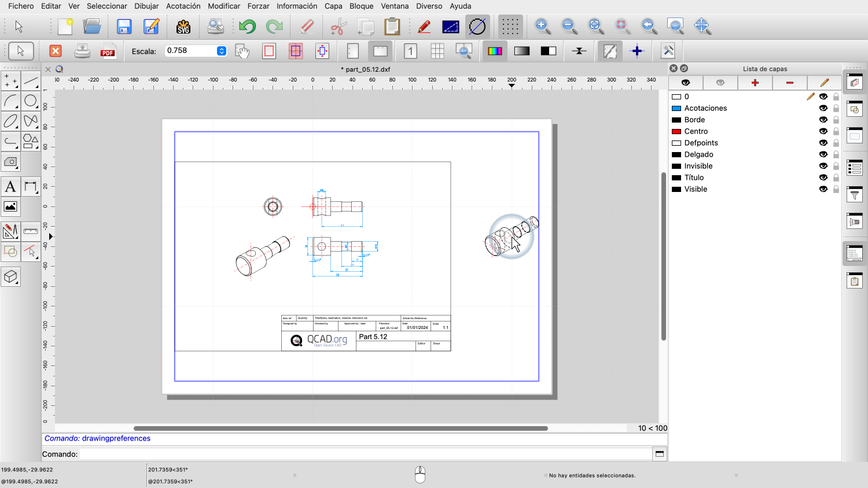
Task: Hide the Acotaciones layer
Action: (823, 108)
